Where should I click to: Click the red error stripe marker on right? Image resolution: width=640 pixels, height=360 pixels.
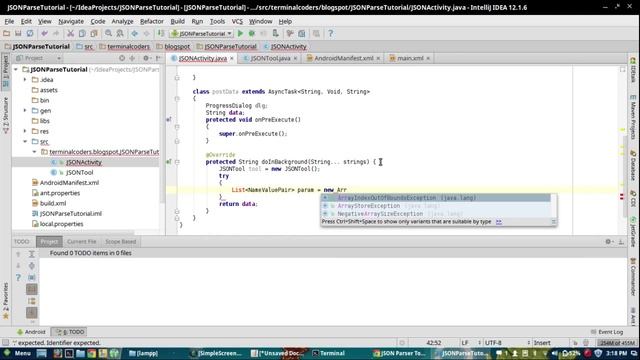(x=622, y=197)
